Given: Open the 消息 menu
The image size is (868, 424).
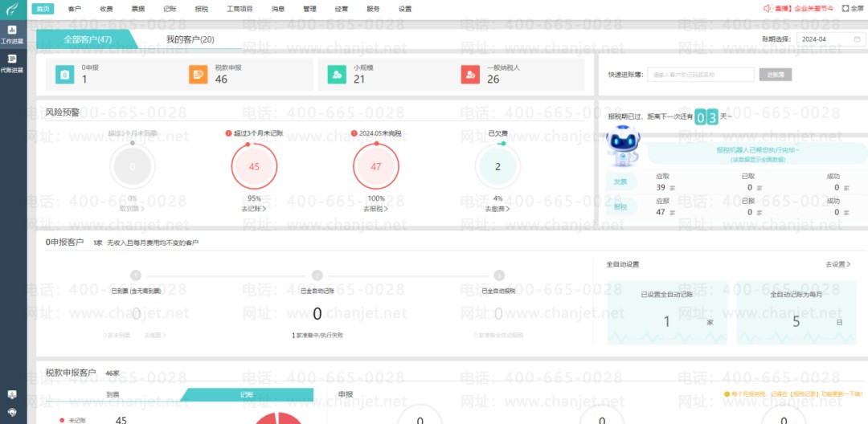Looking at the screenshot, I should (x=278, y=9).
